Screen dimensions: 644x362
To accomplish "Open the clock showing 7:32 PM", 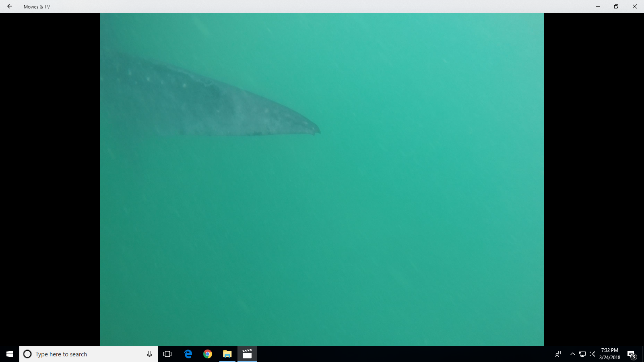I will [610, 354].
